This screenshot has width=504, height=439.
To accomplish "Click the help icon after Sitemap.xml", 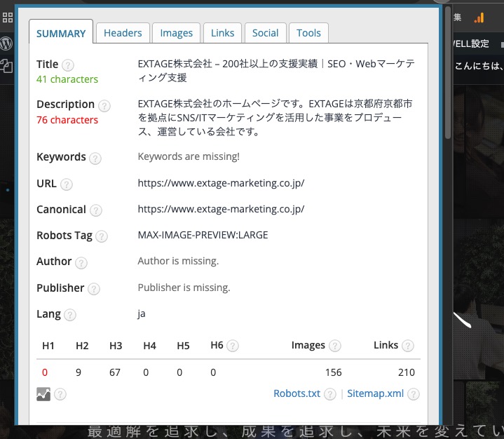I will pos(414,394).
